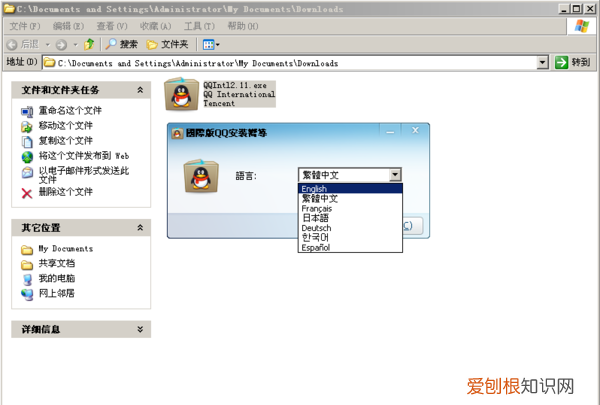Collapse the 其它位置 panel
600x405 pixels.
[x=140, y=228]
